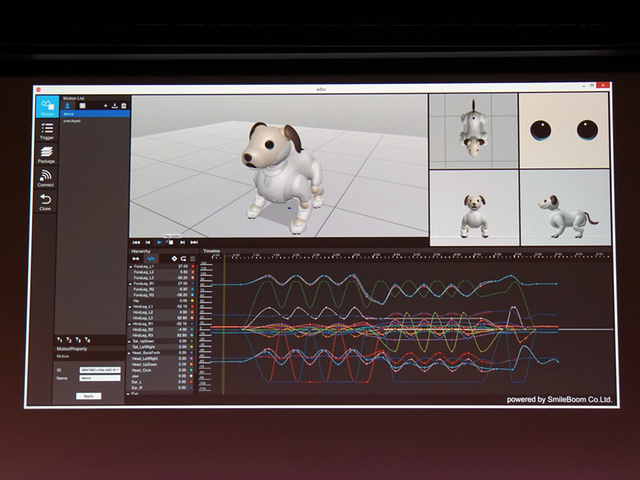
Task: Click the yellow dot beside Hip
Action: pos(193,301)
